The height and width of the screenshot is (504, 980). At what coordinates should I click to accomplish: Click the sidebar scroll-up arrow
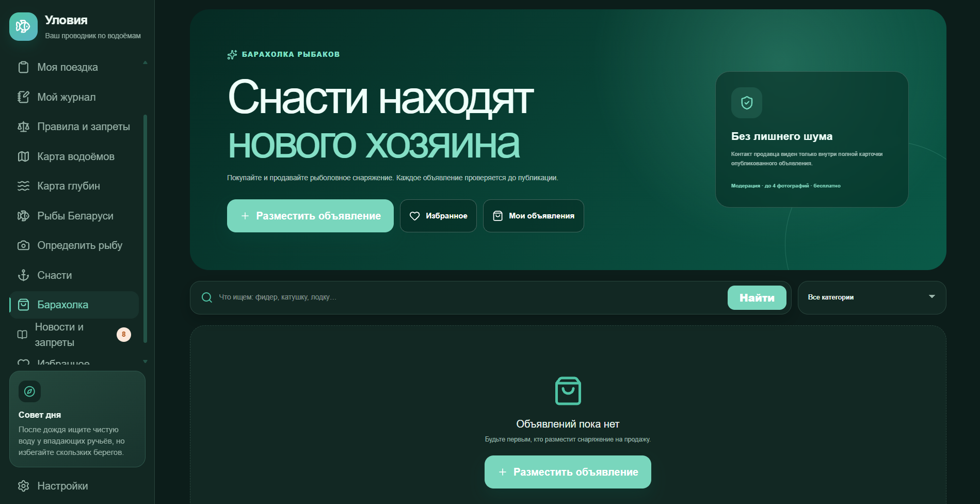pyautogui.click(x=145, y=62)
